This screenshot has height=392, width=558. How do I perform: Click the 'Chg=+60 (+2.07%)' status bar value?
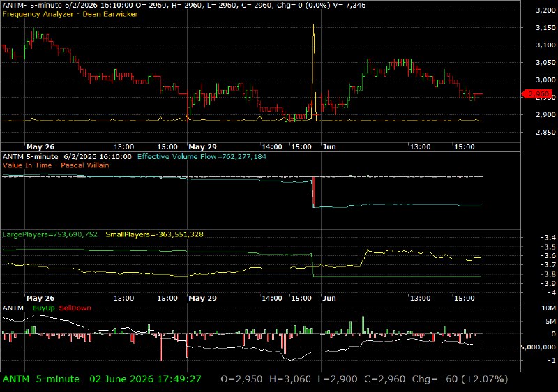[460, 379]
